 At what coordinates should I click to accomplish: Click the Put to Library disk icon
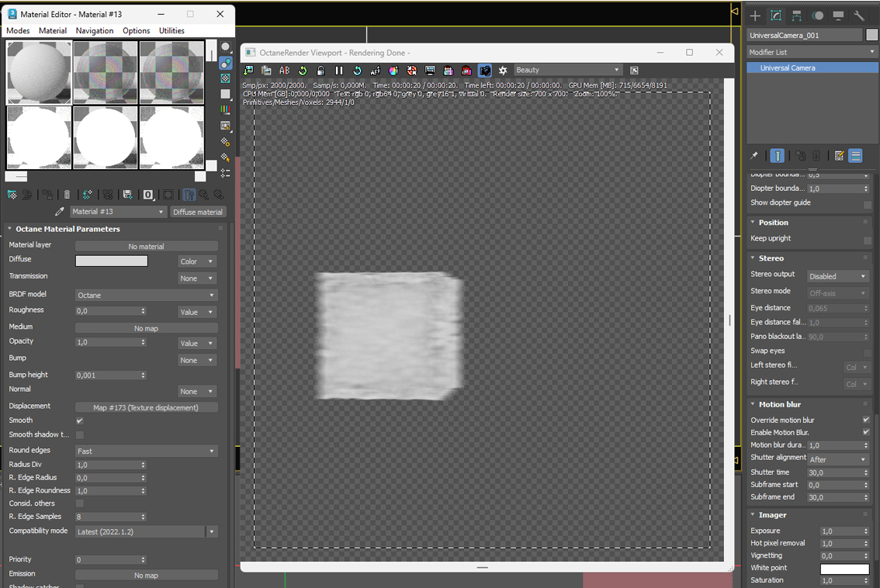click(x=128, y=195)
